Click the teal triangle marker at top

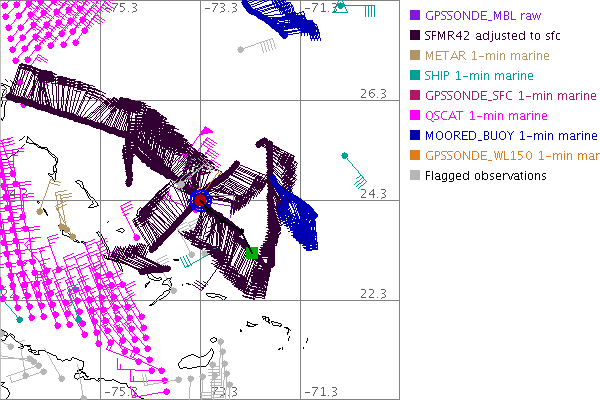pyautogui.click(x=341, y=6)
